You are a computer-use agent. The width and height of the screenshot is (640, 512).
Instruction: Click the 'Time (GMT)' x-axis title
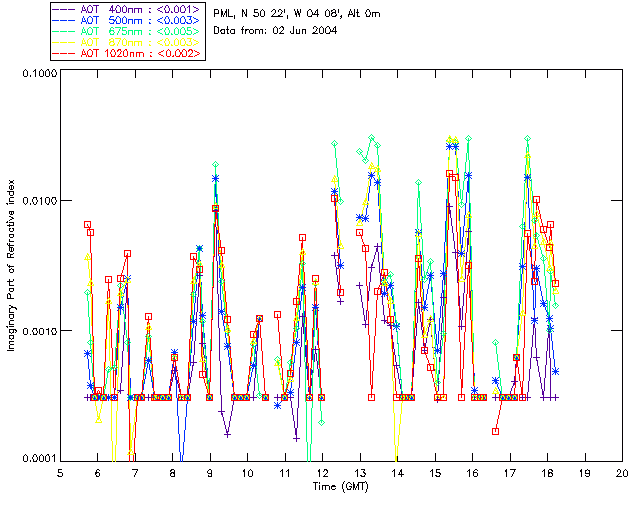(340, 486)
